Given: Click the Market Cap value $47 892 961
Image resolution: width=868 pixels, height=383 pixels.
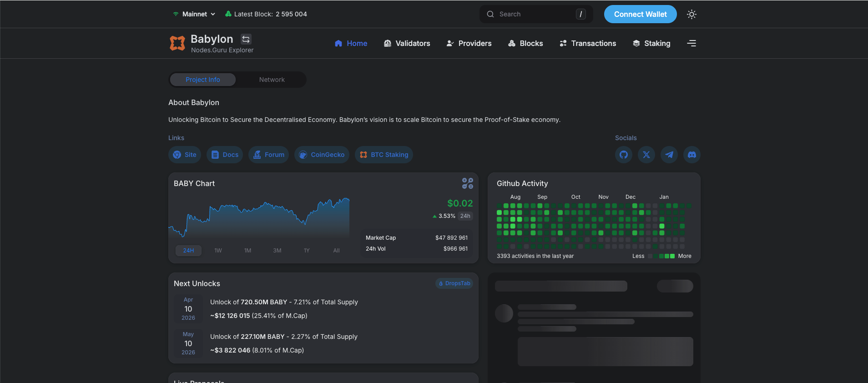Looking at the screenshot, I should coord(451,238).
